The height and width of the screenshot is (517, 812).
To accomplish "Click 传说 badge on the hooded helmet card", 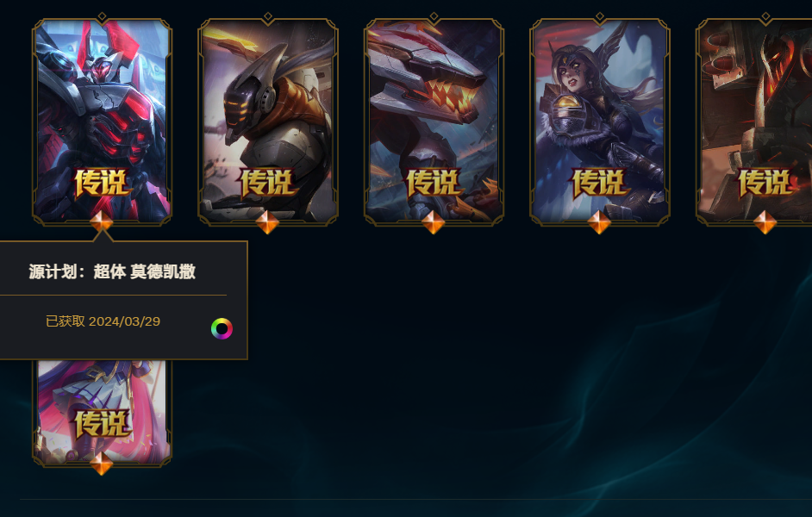I will [268, 183].
